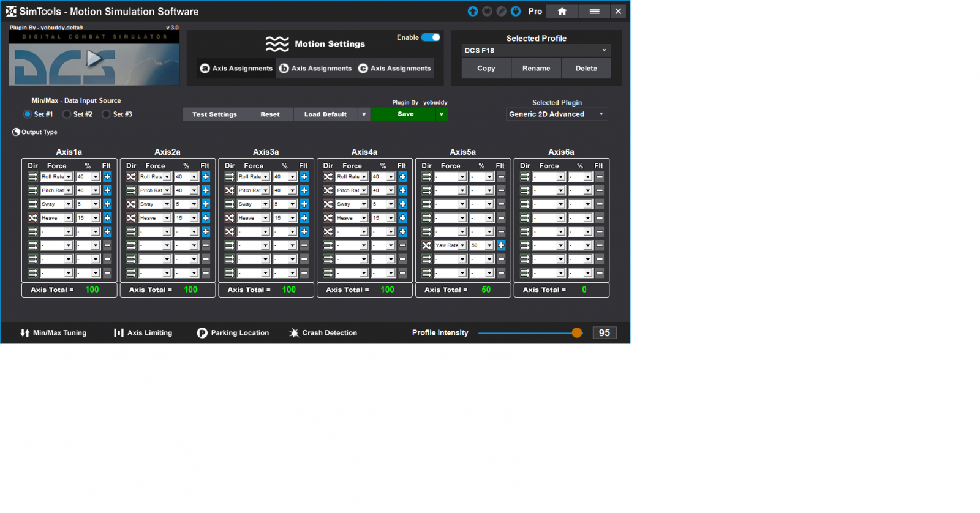
Task: Toggle direction for Axis4a Sway row
Action: (328, 204)
